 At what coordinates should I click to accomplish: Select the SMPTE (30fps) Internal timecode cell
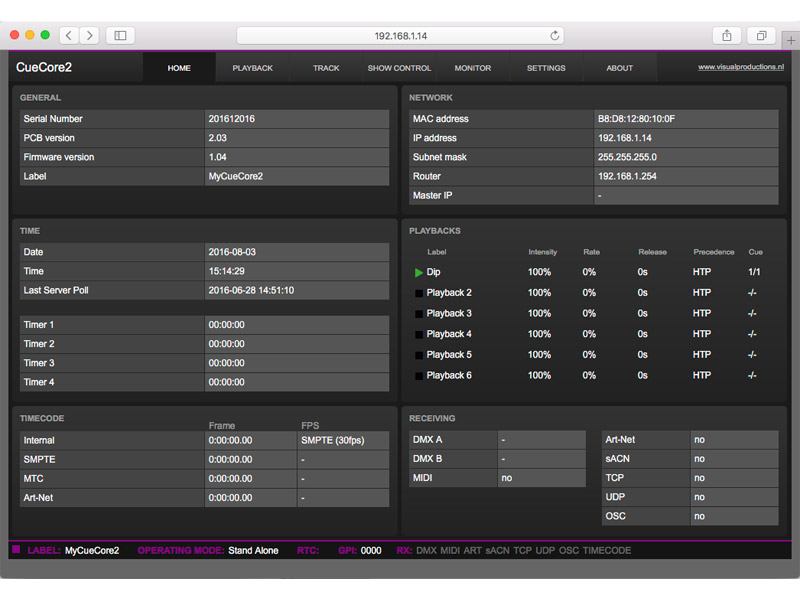click(343, 440)
